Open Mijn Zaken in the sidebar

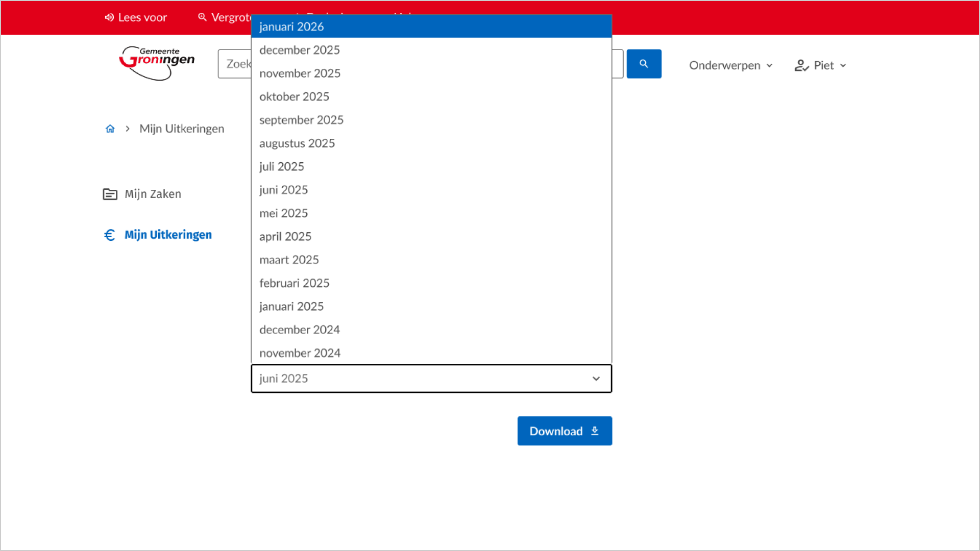(x=142, y=194)
